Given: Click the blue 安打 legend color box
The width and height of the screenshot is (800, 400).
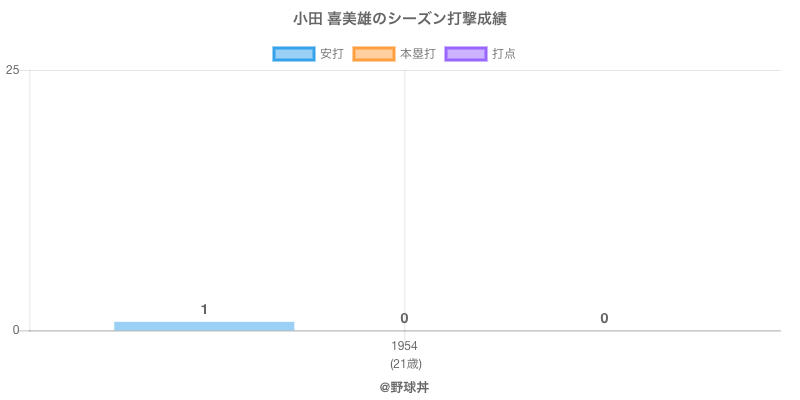Looking at the screenshot, I should (x=293, y=54).
